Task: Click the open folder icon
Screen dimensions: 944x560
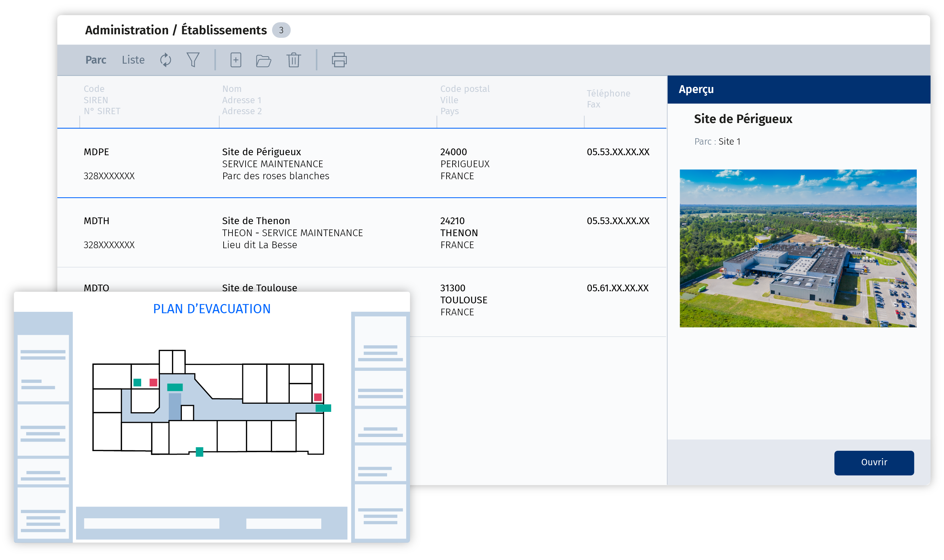Action: [x=263, y=60]
